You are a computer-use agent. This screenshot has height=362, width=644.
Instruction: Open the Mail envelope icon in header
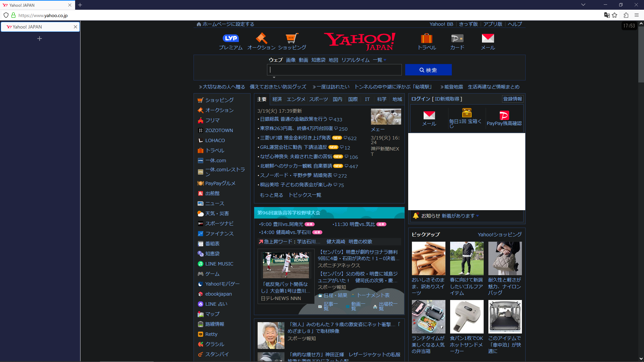(488, 38)
